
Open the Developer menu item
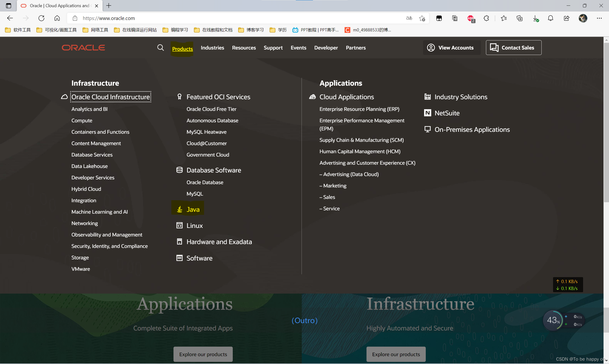point(326,48)
